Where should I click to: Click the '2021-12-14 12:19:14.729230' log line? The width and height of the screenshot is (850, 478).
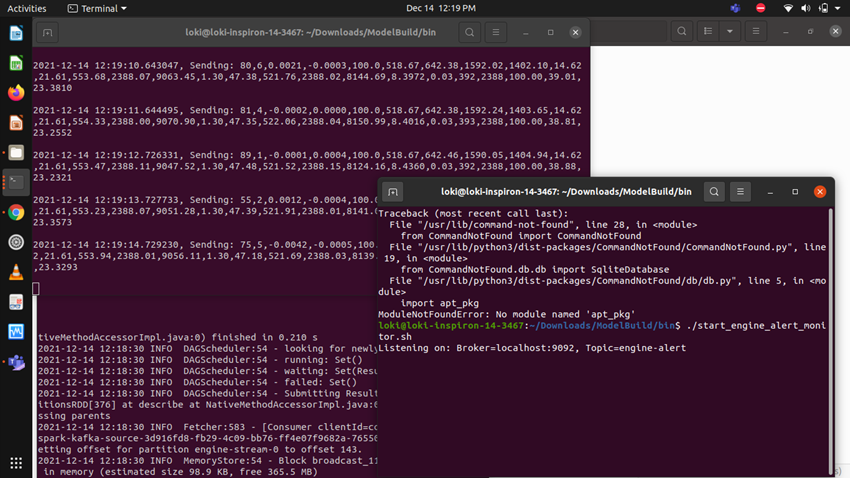point(205,245)
